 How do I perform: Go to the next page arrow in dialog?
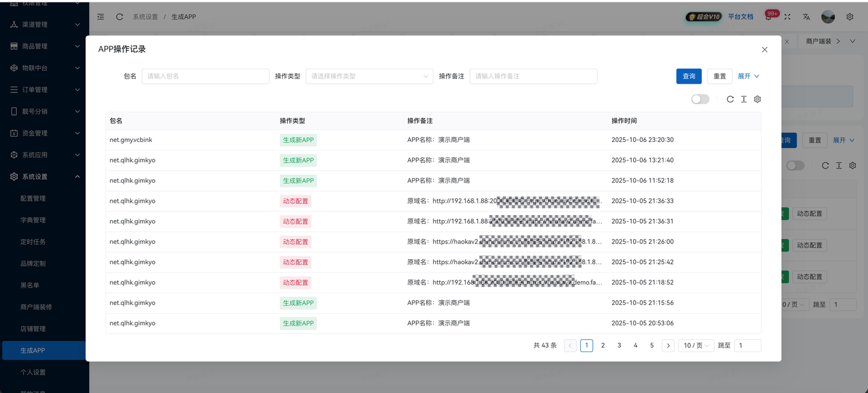(x=668, y=346)
